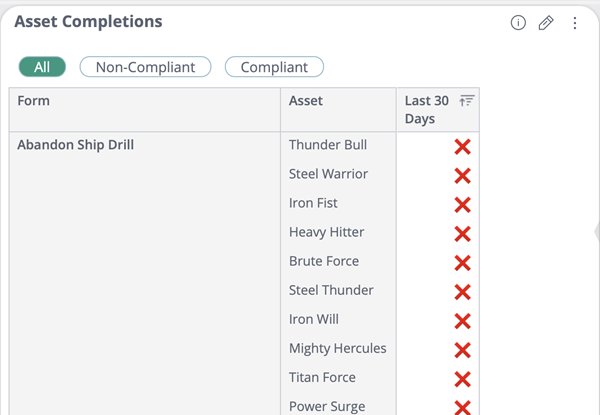Screen dimensions: 600x415
Task: Click the pencil edit icon
Action: click(x=546, y=23)
